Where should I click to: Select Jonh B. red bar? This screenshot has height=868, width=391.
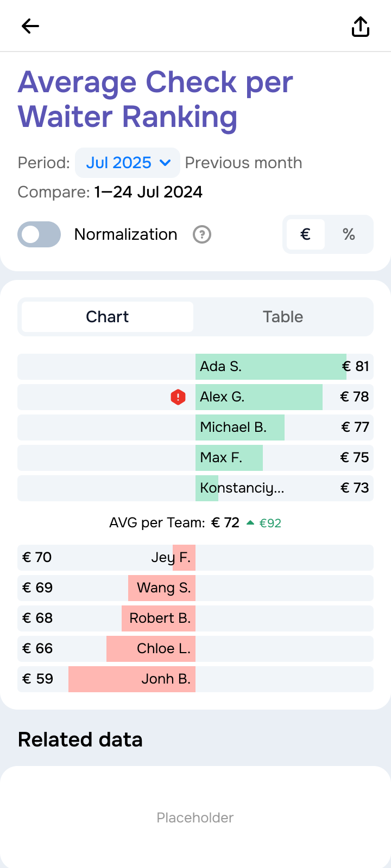[132, 679]
